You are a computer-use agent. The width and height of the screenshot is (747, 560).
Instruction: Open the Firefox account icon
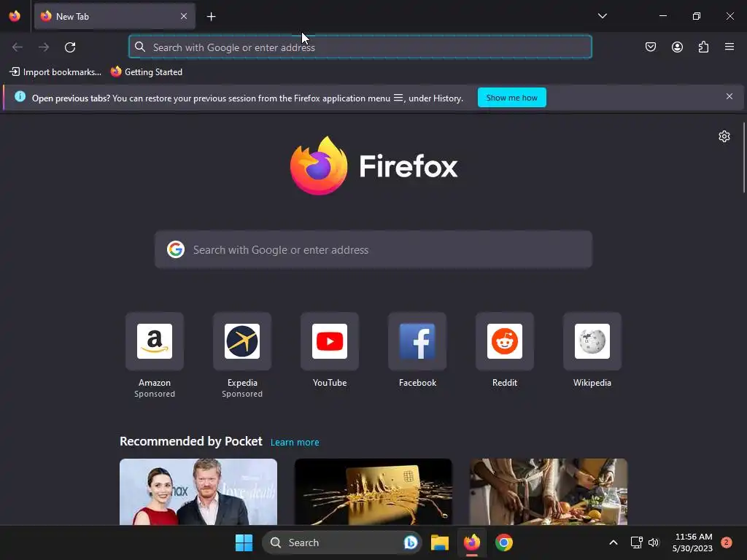point(677,47)
